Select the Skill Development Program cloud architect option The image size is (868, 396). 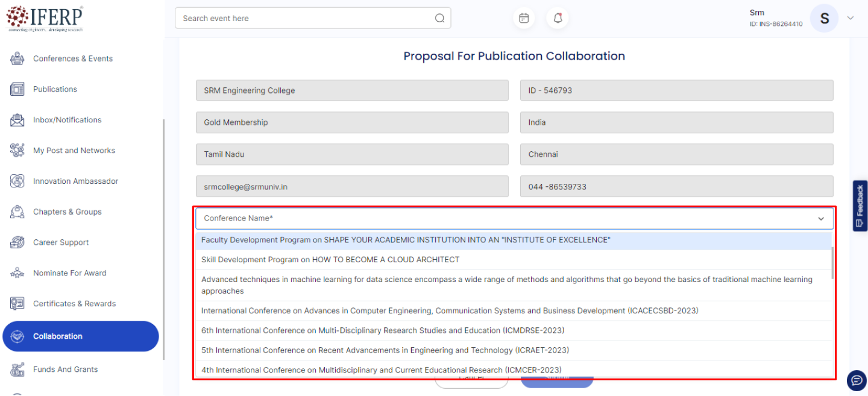point(330,260)
